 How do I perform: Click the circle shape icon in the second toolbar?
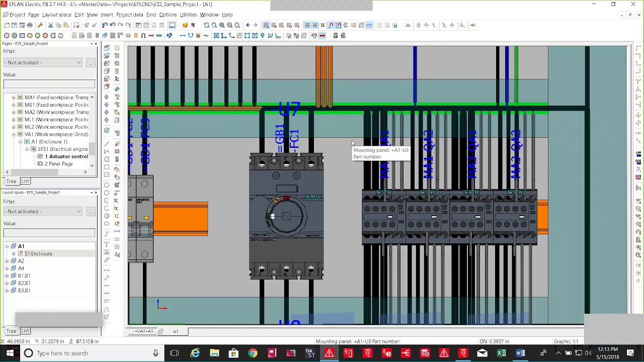[7, 35]
